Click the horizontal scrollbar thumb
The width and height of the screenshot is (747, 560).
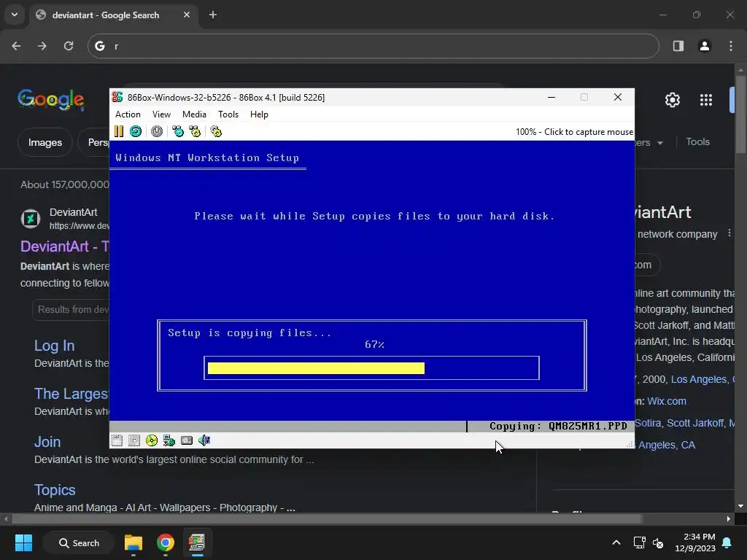[327, 518]
